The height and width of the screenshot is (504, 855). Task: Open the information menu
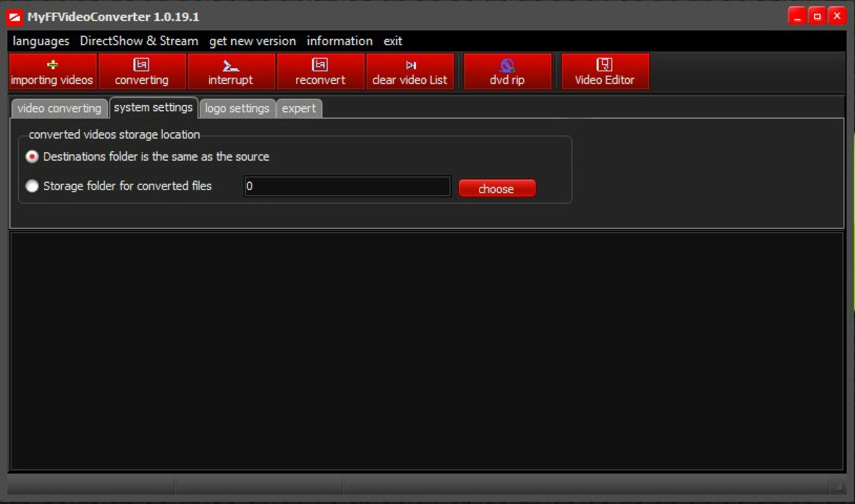(340, 41)
